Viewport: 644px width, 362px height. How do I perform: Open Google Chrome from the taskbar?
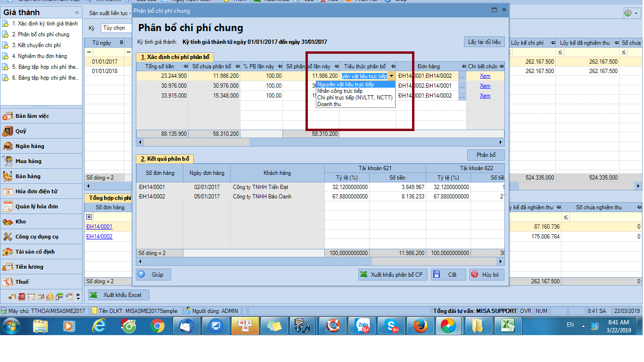pyautogui.click(x=157, y=325)
